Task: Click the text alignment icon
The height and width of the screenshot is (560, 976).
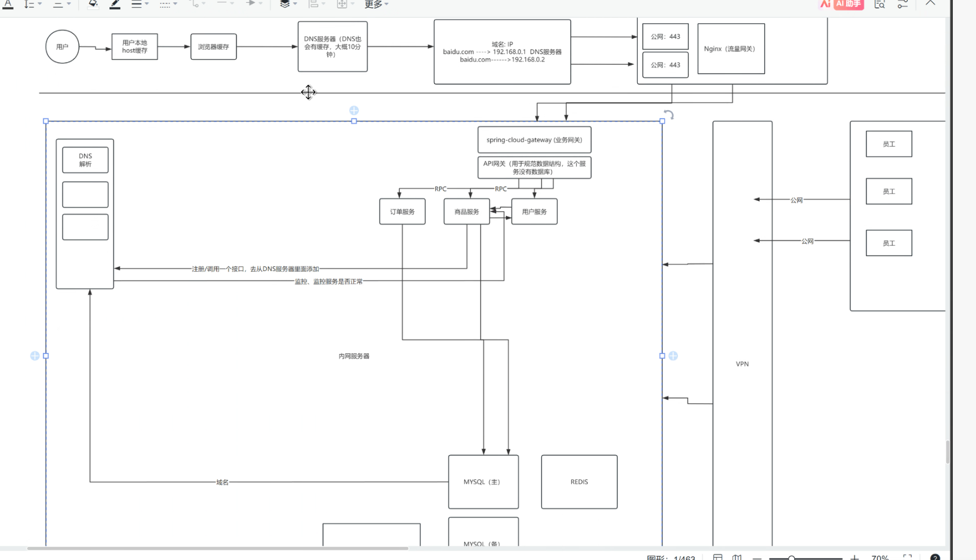Action: [x=58, y=4]
